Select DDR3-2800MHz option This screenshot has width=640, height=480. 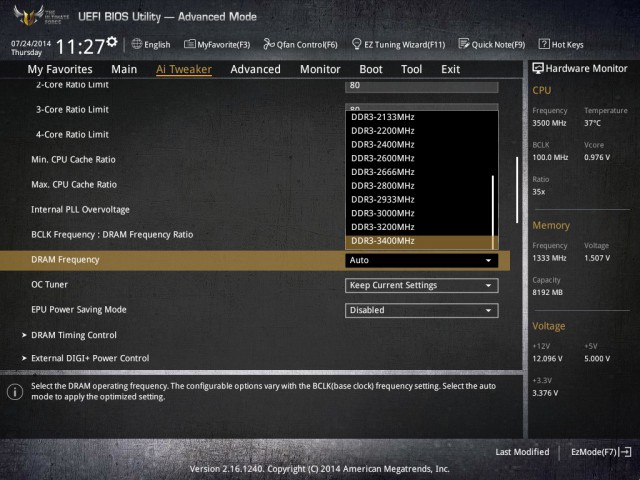tap(419, 186)
